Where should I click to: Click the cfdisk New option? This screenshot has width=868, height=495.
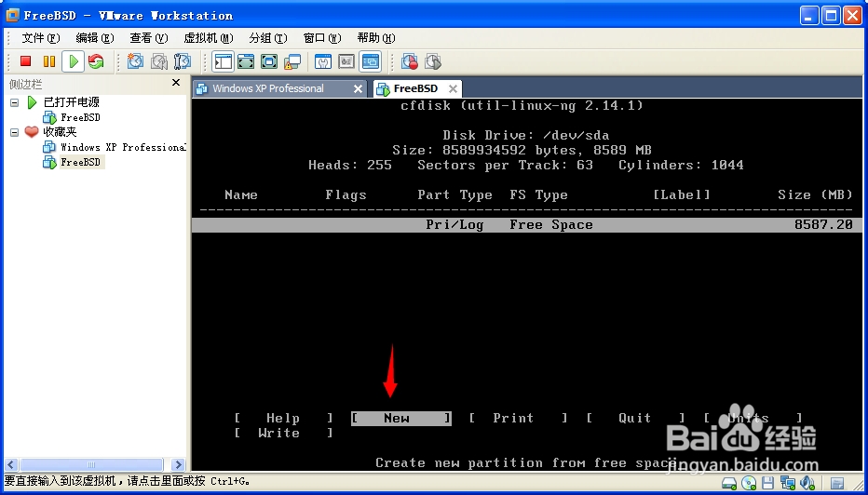pyautogui.click(x=401, y=418)
